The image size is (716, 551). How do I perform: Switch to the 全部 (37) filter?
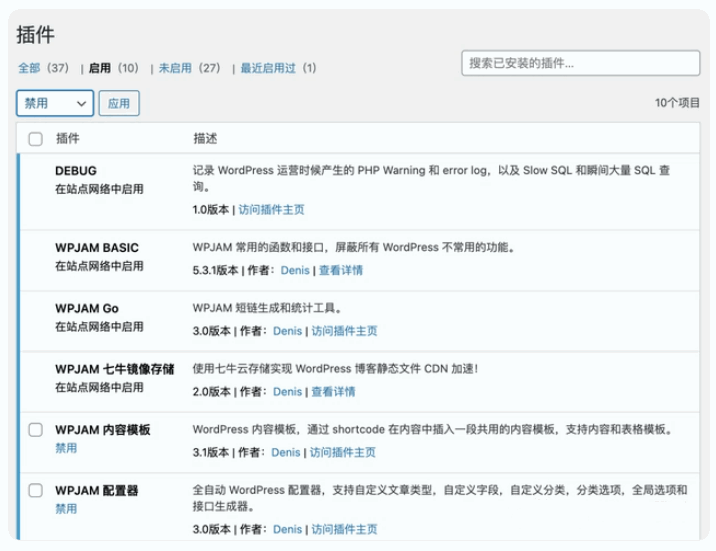pos(43,68)
